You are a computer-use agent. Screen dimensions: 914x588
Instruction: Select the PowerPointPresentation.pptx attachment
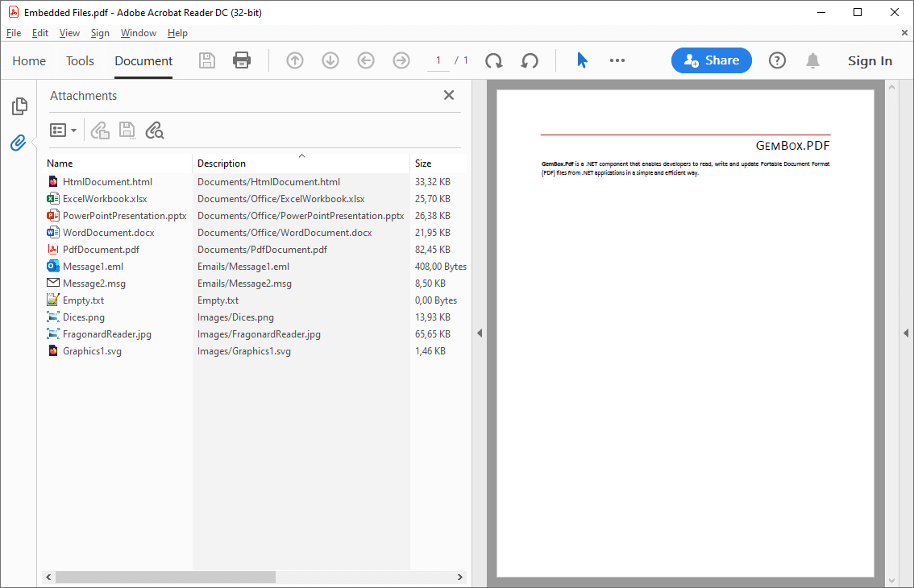[x=124, y=216]
